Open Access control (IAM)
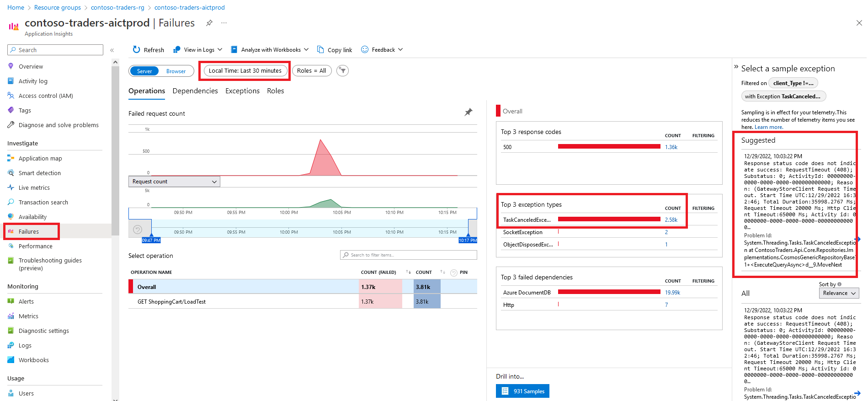The image size is (868, 401). pyautogui.click(x=46, y=96)
